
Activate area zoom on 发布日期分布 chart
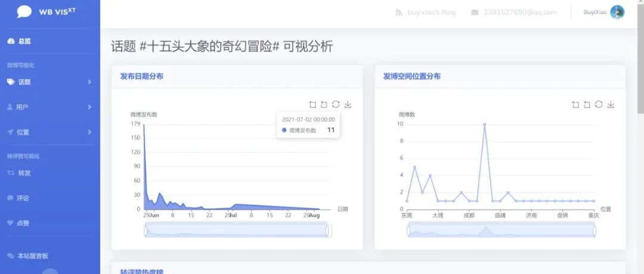pyautogui.click(x=312, y=104)
